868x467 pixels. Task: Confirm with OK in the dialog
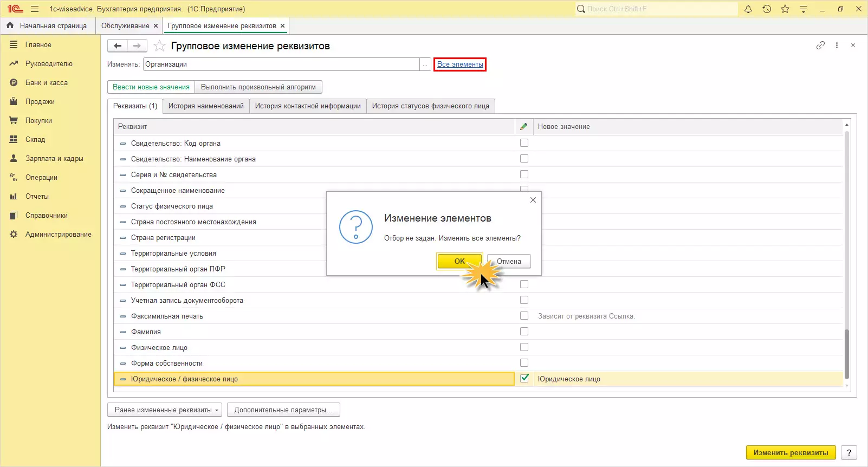pos(459,261)
